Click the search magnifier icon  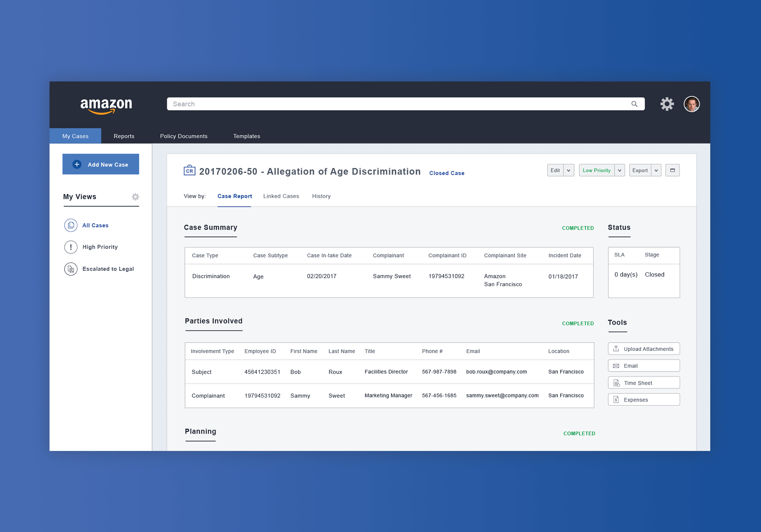(x=634, y=104)
